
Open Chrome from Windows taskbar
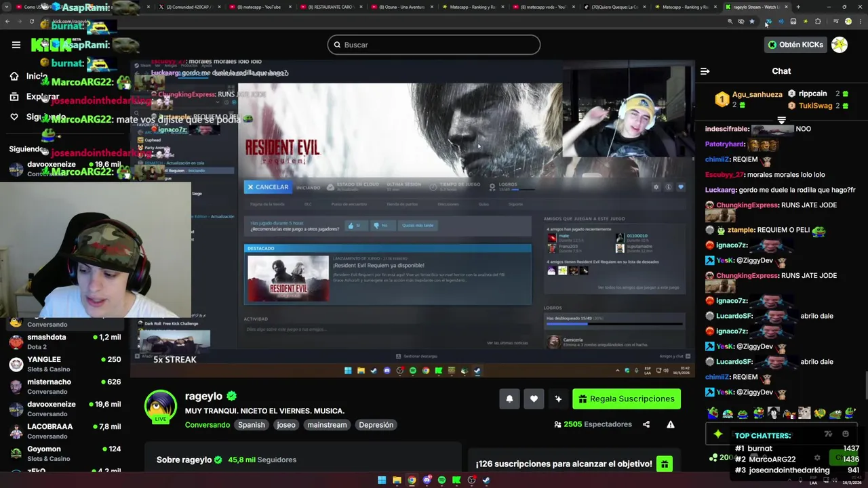click(412, 480)
